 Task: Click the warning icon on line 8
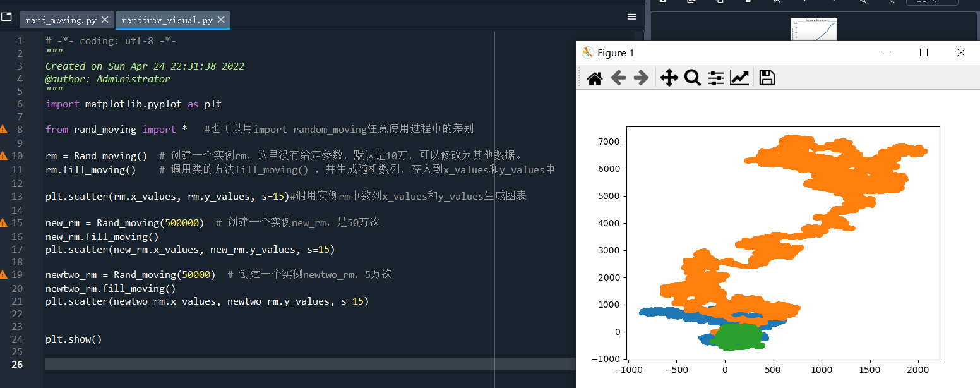[x=4, y=129]
